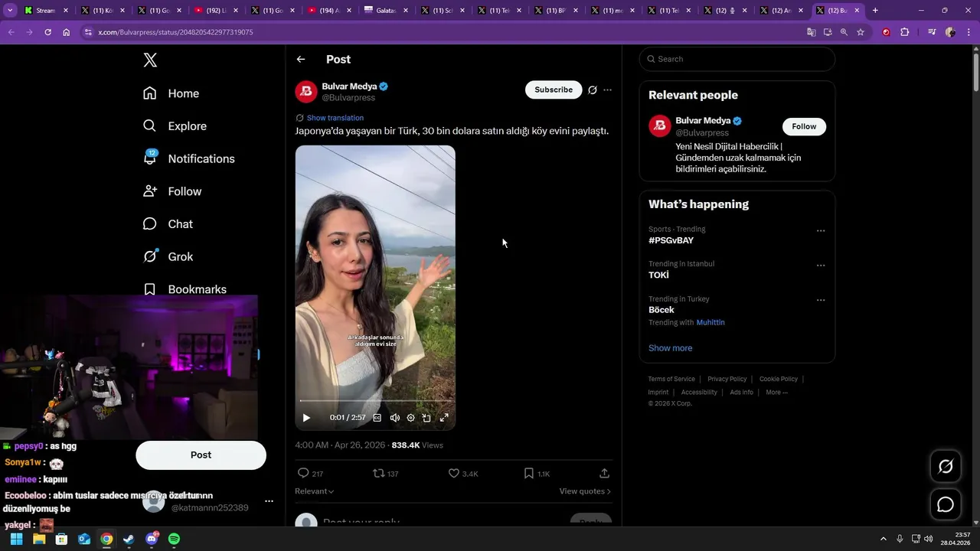Open Cookie Policy link
This screenshot has height=551, width=980.
point(779,379)
